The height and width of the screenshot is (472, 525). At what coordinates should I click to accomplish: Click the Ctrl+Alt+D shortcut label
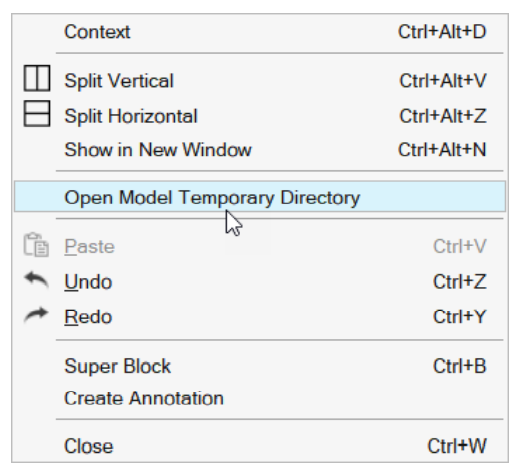(442, 32)
